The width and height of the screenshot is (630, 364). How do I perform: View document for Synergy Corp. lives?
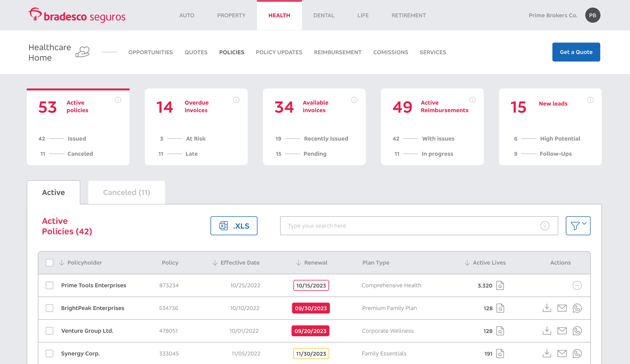[500, 354]
